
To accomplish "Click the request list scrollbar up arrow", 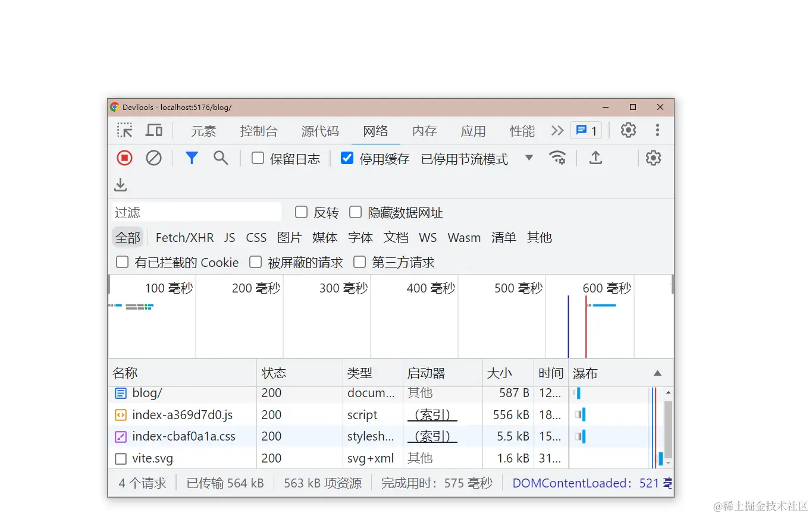I will point(668,392).
